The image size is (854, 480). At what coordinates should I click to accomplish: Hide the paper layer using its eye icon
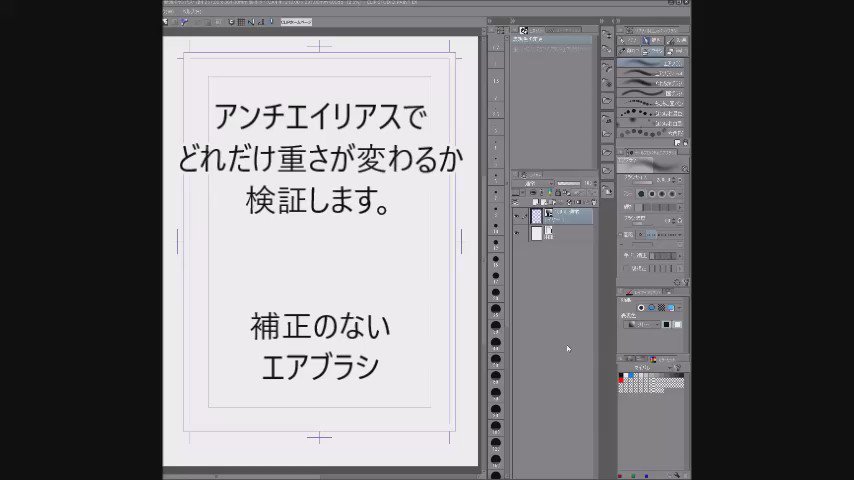point(516,233)
